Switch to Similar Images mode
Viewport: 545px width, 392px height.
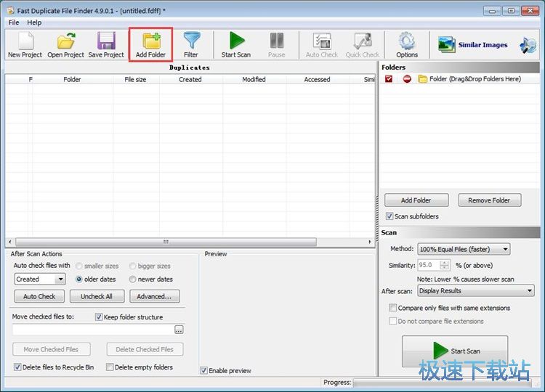point(474,45)
